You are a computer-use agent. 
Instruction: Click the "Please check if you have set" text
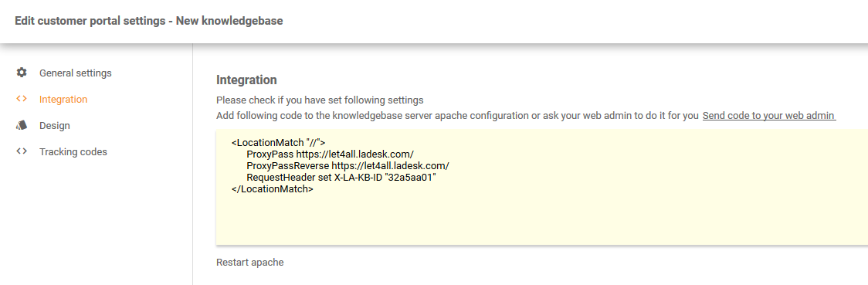320,100
